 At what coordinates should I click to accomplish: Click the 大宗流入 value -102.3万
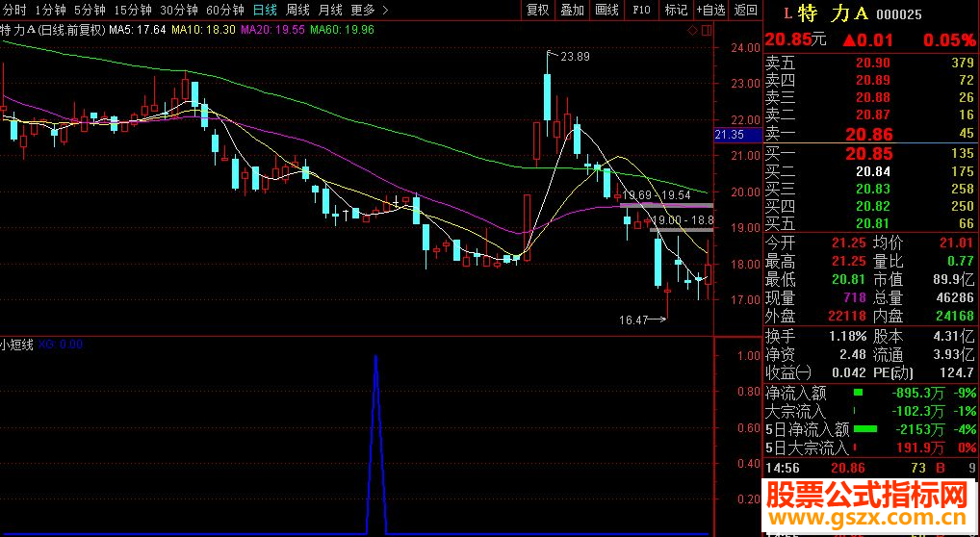coord(918,411)
